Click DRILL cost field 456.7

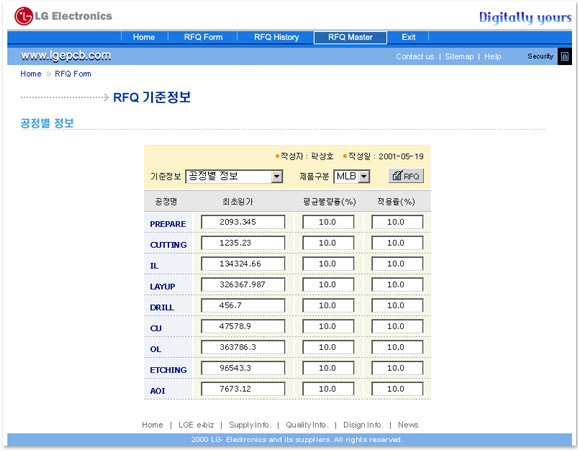(x=243, y=305)
